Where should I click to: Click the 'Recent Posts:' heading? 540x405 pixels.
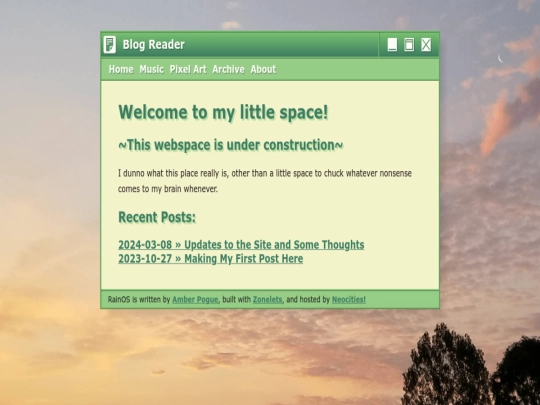pos(157,217)
